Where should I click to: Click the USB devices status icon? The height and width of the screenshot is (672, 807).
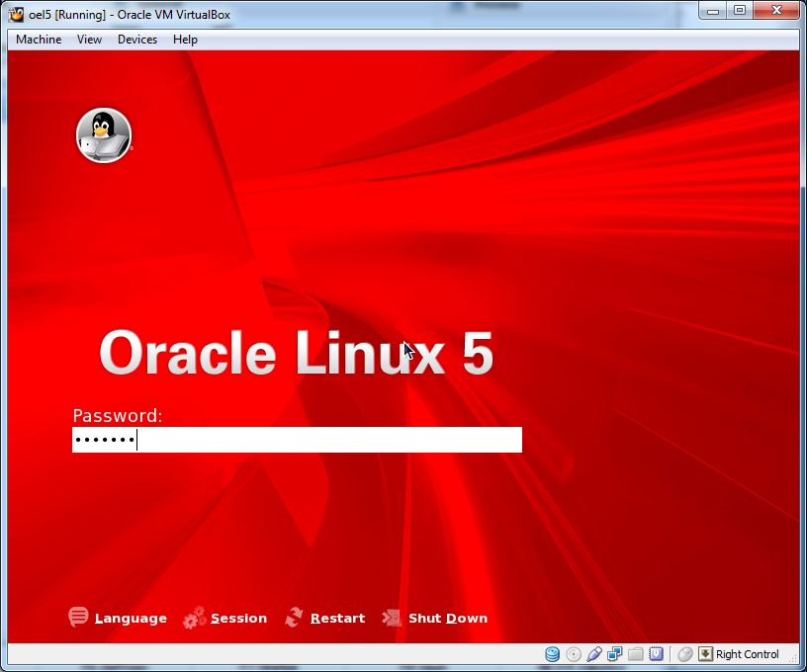pos(594,654)
